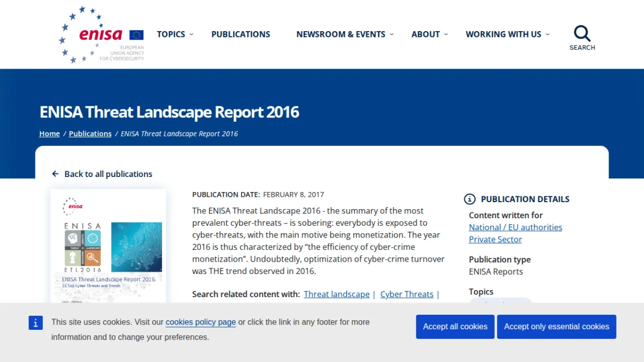644x362 pixels.
Task: Click the Content written for label
Action: (506, 215)
